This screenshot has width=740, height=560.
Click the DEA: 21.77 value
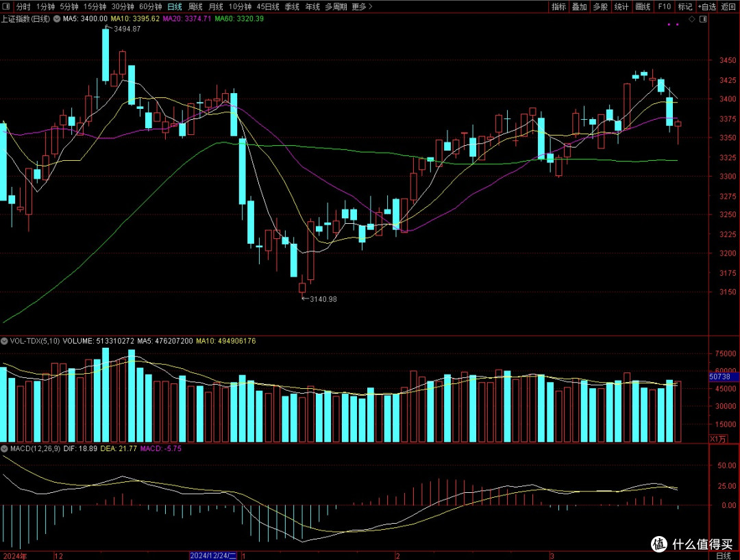pos(119,448)
